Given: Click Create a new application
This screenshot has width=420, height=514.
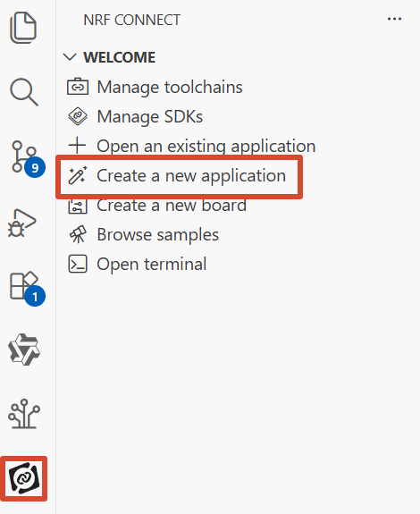Looking at the screenshot, I should point(176,176).
